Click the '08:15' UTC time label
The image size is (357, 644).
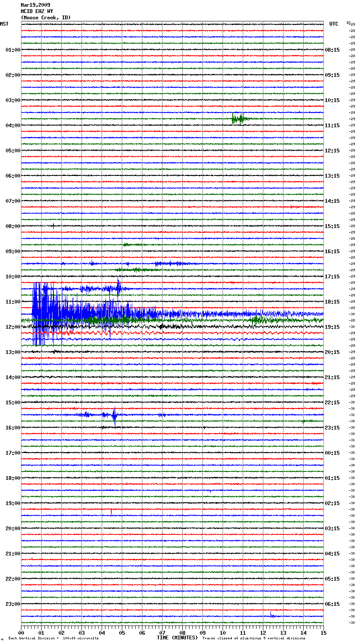click(x=332, y=50)
